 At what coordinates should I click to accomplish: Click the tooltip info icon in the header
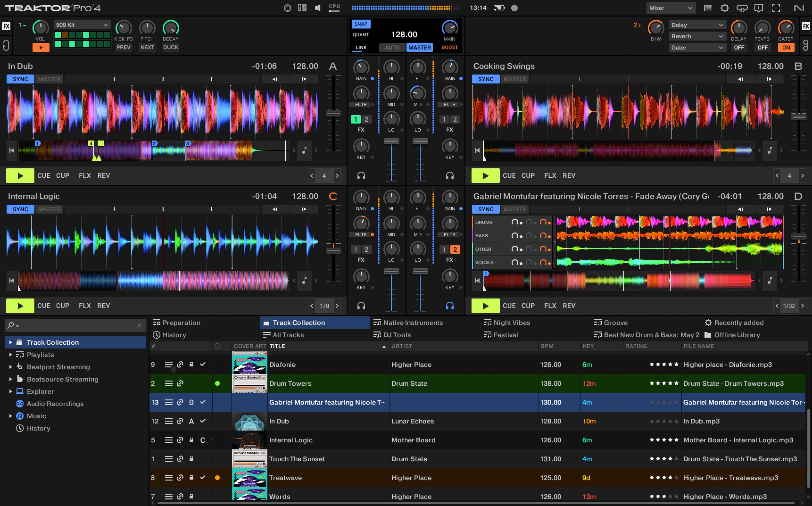[x=759, y=8]
